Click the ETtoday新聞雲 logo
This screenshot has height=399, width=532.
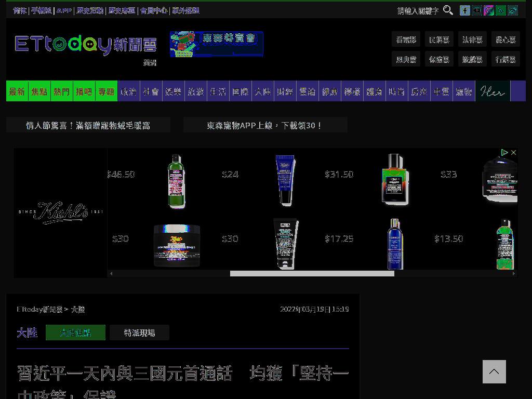[x=86, y=45]
